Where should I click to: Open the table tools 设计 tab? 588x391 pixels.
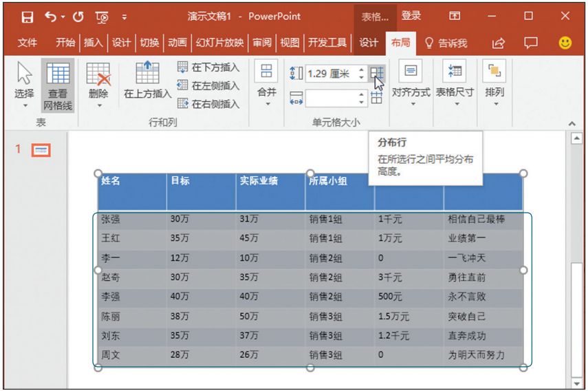369,43
